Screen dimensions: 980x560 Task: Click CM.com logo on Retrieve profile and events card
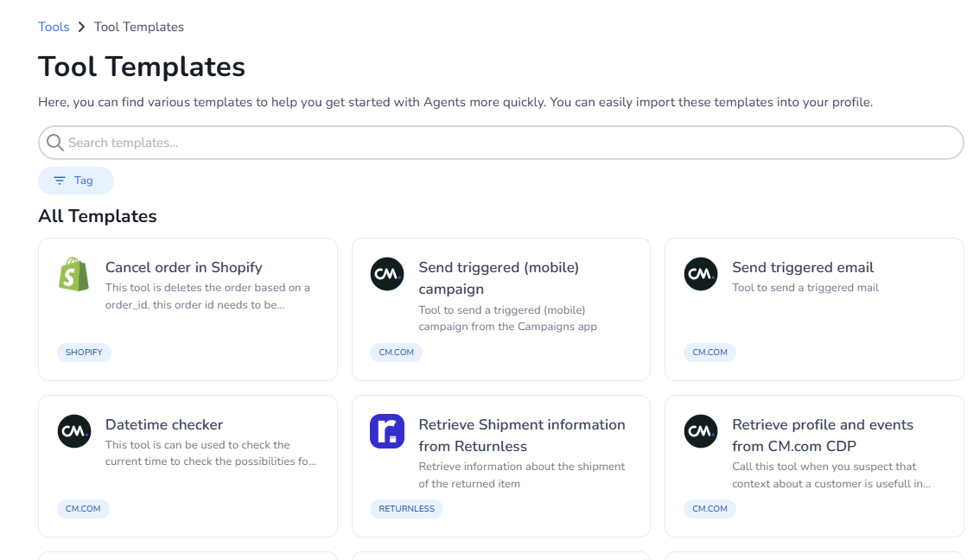click(x=701, y=431)
